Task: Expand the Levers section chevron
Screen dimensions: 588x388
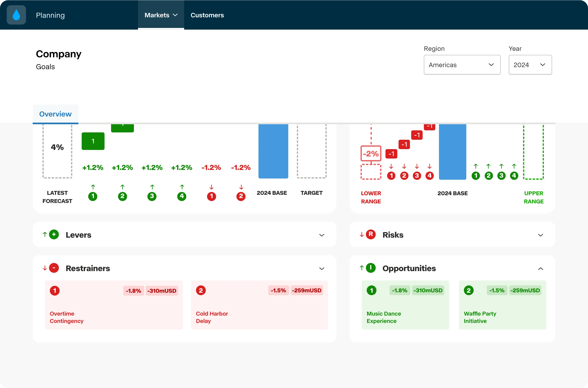Action: coord(322,235)
